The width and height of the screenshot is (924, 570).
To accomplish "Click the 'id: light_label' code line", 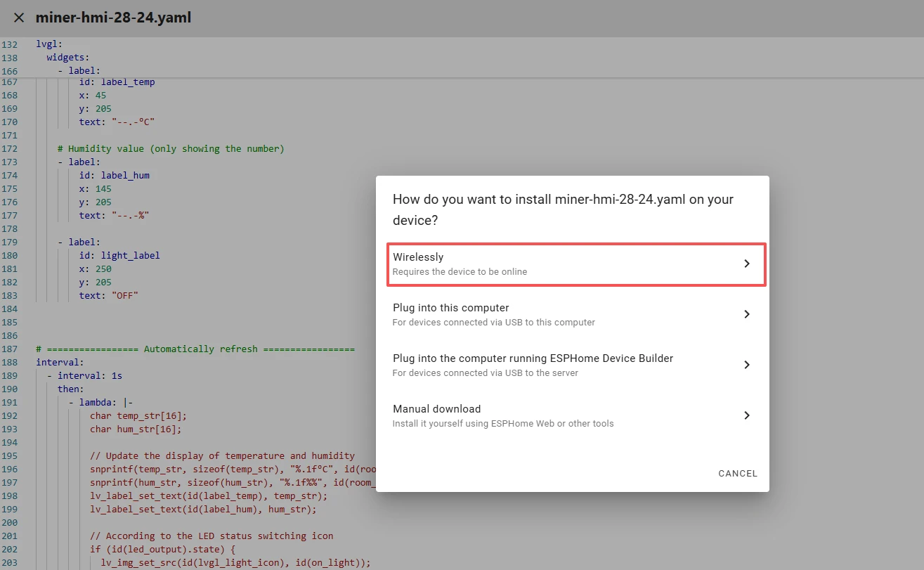I will (x=119, y=256).
